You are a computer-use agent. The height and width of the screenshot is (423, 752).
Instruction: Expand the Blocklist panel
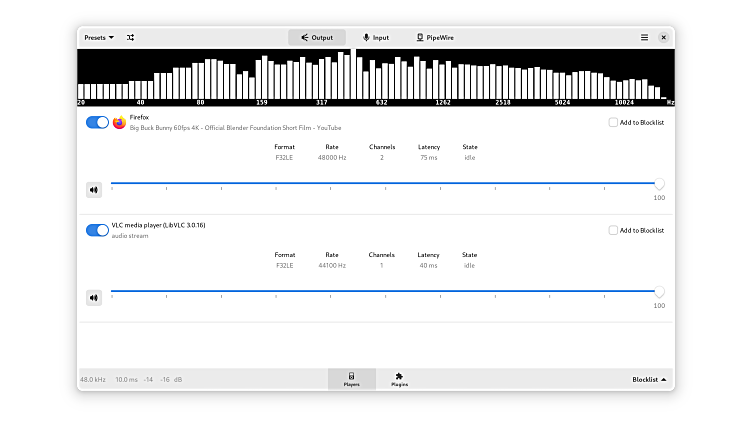coord(649,379)
